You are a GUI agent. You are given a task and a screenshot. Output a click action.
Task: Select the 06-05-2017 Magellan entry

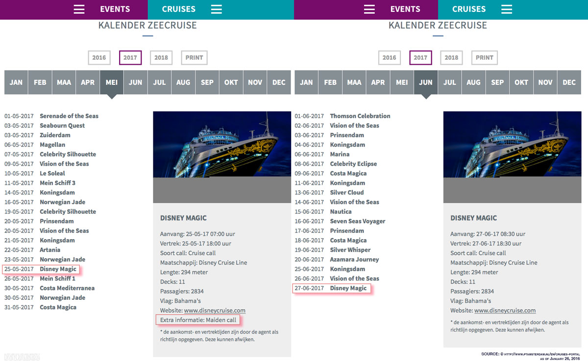point(35,145)
